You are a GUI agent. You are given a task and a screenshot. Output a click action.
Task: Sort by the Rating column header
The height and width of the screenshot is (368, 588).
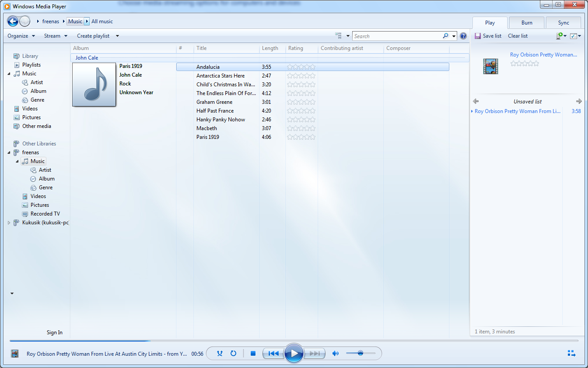tap(301, 48)
